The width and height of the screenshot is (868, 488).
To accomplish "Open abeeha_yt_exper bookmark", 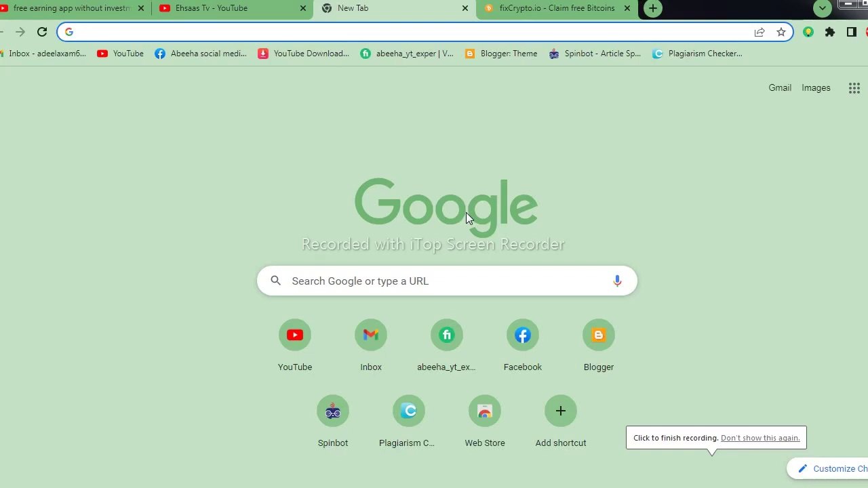I will (x=407, y=54).
